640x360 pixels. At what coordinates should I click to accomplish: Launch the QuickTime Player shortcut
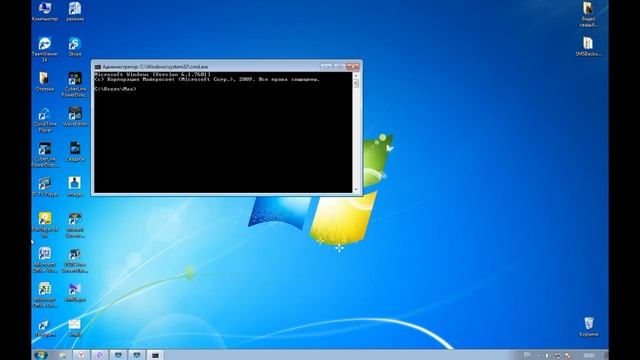coord(44,120)
